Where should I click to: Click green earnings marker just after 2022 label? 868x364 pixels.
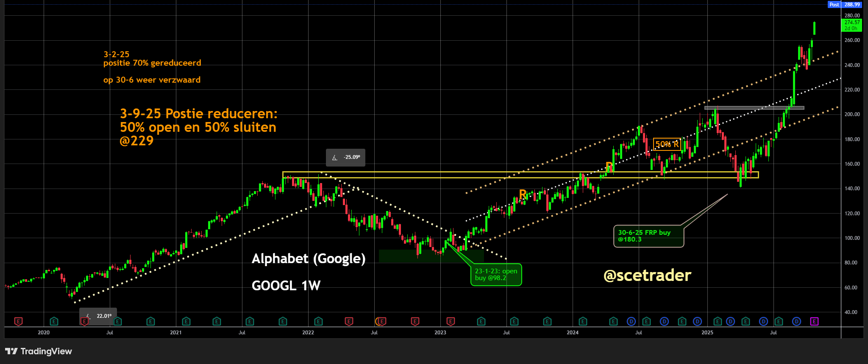point(318,322)
